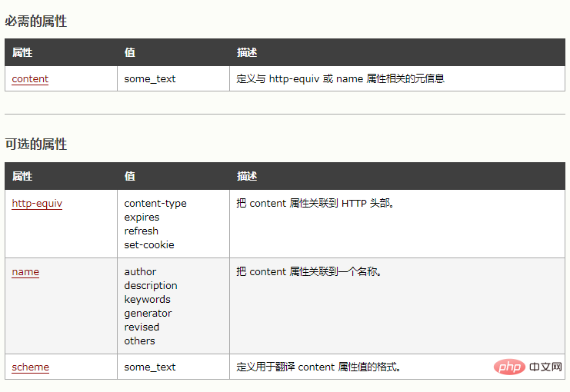Click the keywords value text

(147, 299)
